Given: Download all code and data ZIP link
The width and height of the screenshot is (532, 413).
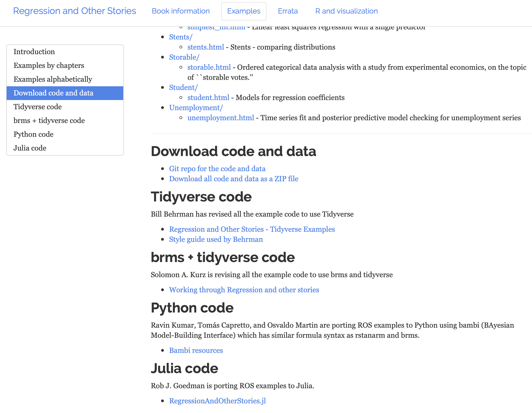Looking at the screenshot, I should (234, 179).
